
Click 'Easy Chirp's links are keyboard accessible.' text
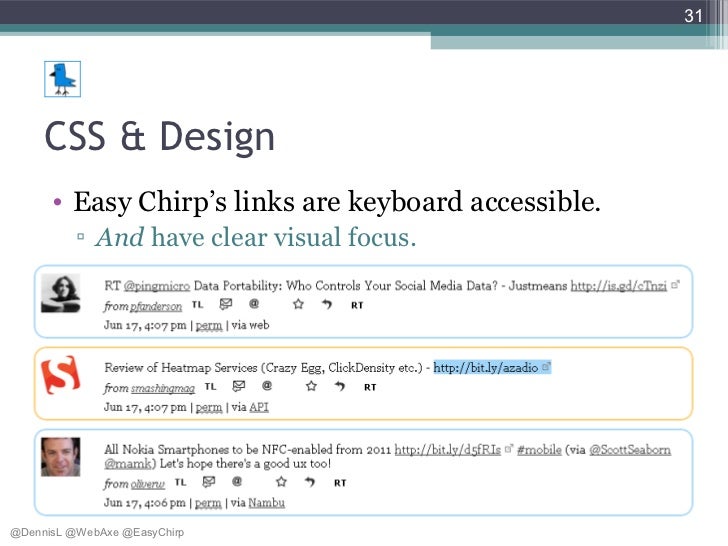(x=337, y=202)
